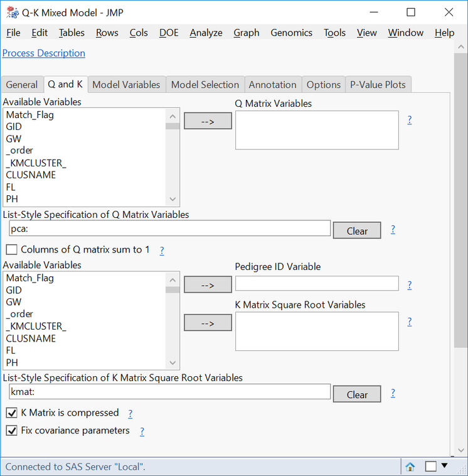468x476 pixels.
Task: Clear the Q matrix list-style specification
Action: (x=357, y=230)
